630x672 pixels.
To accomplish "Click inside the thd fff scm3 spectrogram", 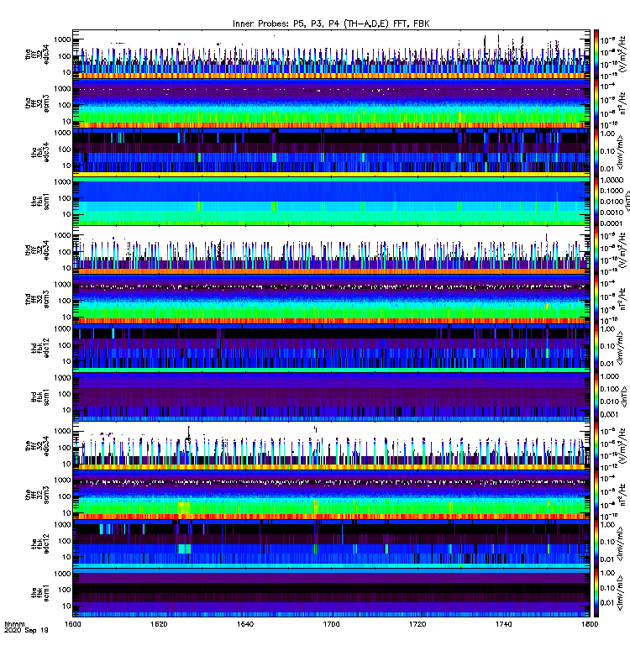I will (x=331, y=299).
